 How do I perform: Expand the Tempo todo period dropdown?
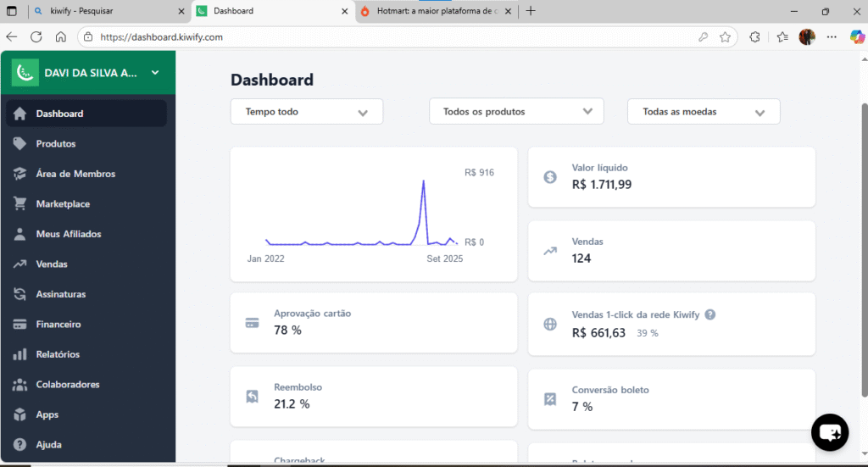[x=307, y=112]
